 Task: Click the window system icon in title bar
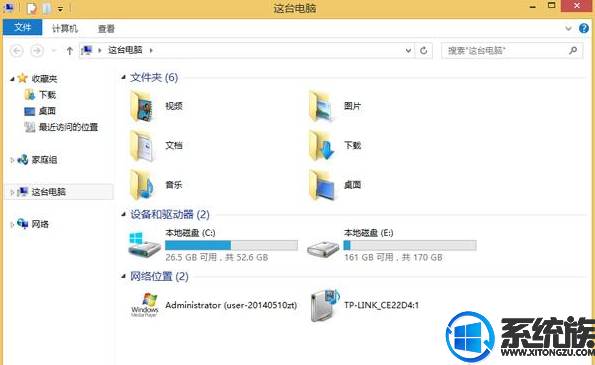pos(8,8)
